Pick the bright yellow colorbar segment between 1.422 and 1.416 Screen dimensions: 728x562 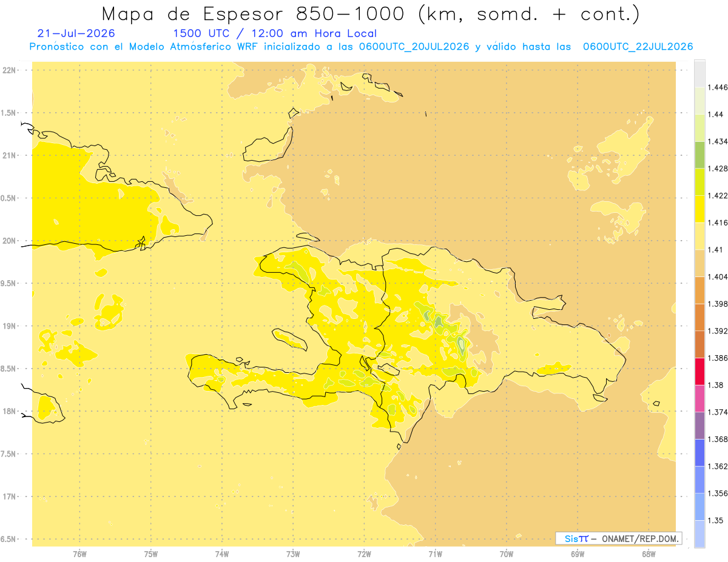(x=699, y=209)
